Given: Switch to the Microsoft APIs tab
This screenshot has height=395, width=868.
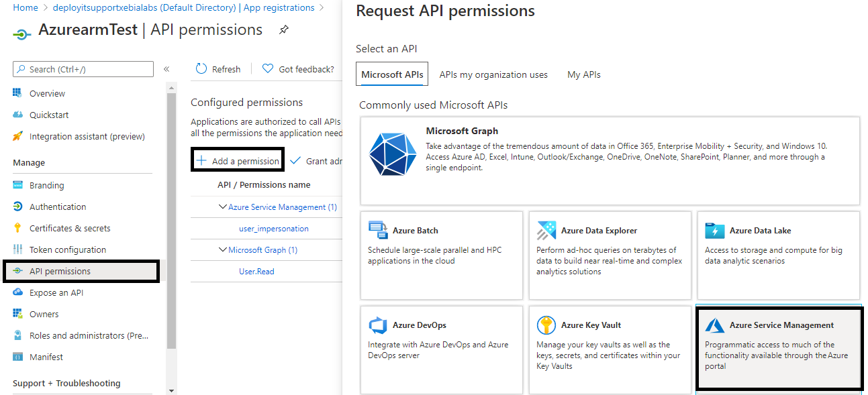Looking at the screenshot, I should pos(392,74).
